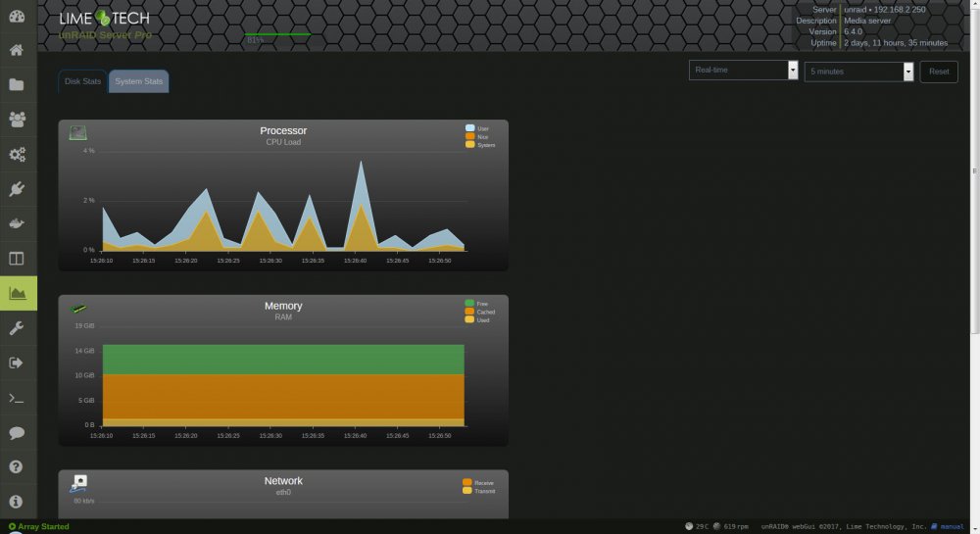Screen dimensions: 980x534
Task: Go to Main via home icon
Action: pyautogui.click(x=17, y=50)
